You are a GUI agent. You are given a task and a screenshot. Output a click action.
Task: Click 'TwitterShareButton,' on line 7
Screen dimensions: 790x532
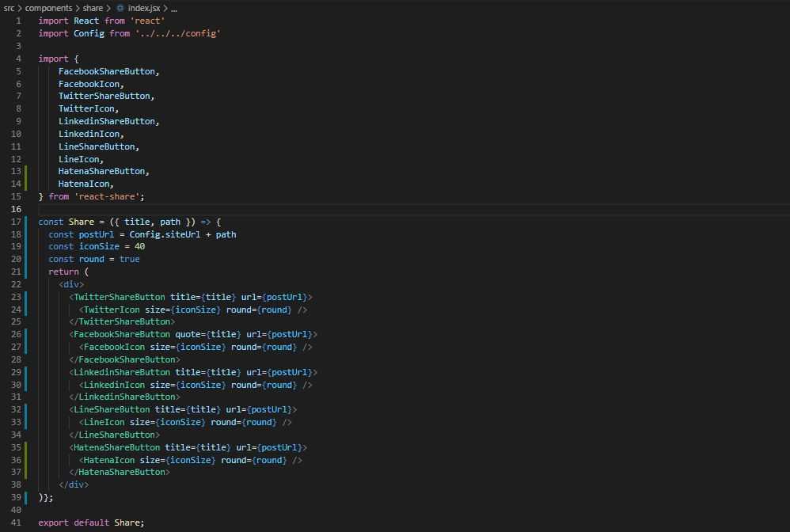tap(106, 96)
